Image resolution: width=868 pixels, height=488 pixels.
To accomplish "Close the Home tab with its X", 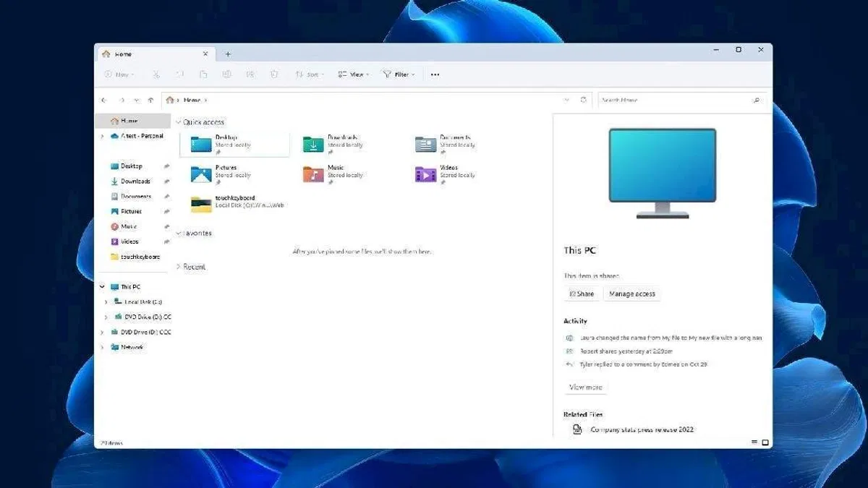I will tap(205, 53).
